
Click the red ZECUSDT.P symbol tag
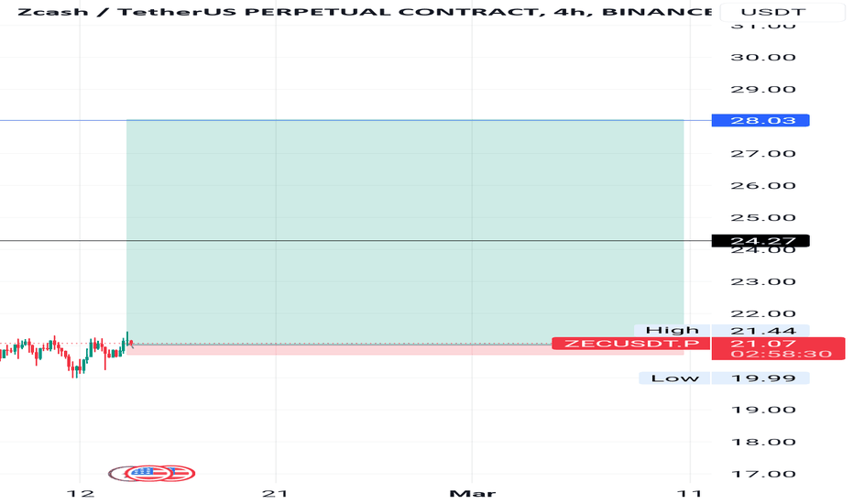630,344
